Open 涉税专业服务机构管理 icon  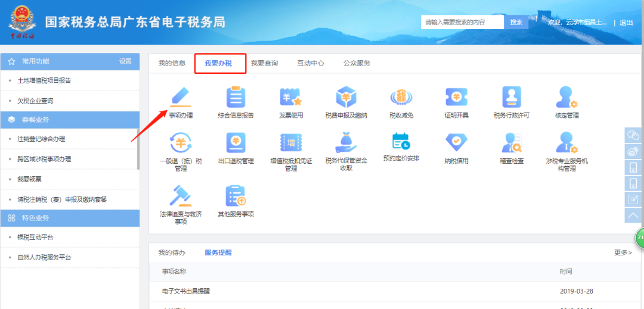point(567,143)
